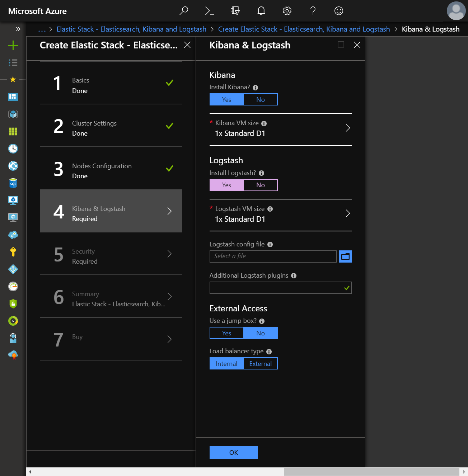The image size is (468, 476).
Task: Open Security Center shield icon
Action: tap(13, 303)
